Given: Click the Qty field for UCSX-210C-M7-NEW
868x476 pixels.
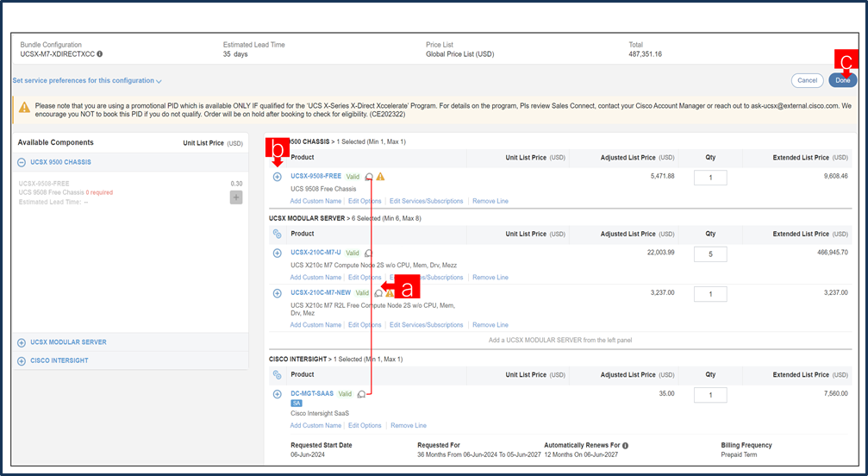Looking at the screenshot, I should (x=710, y=294).
